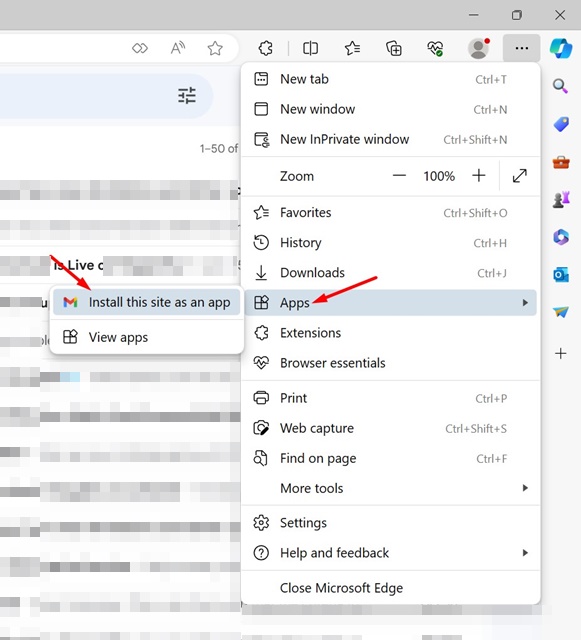This screenshot has width=581, height=640.
Task: Select Install this site as an app
Action: tap(147, 302)
